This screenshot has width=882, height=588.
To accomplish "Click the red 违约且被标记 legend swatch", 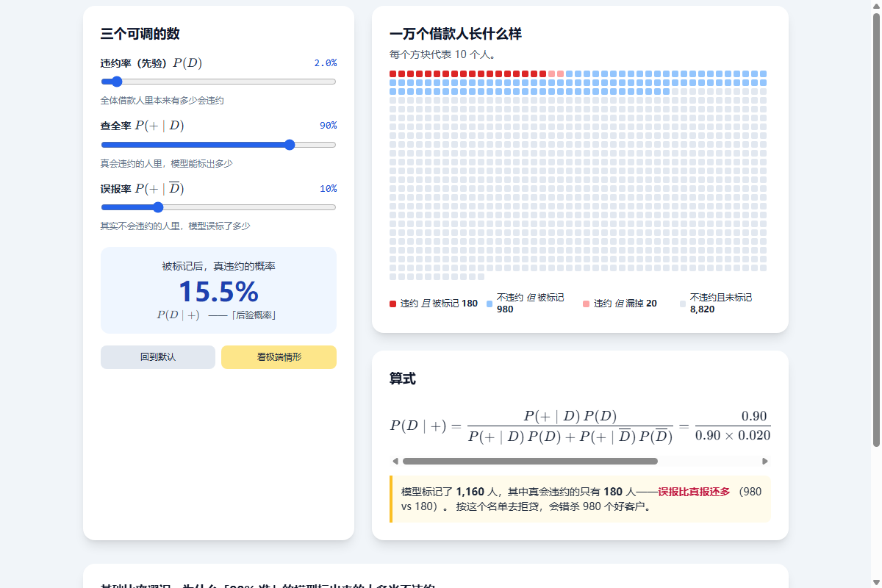I will click(x=392, y=304).
